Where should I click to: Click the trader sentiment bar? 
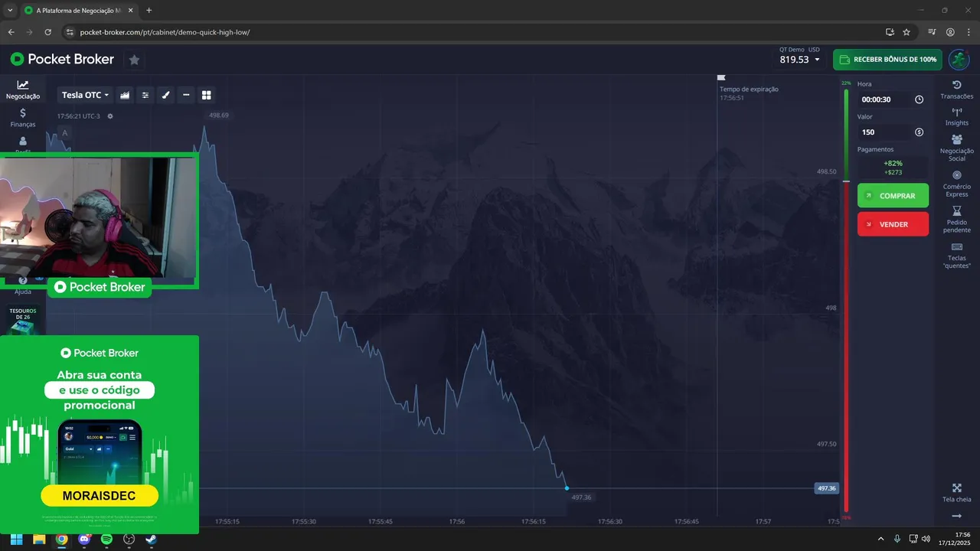coord(846,300)
